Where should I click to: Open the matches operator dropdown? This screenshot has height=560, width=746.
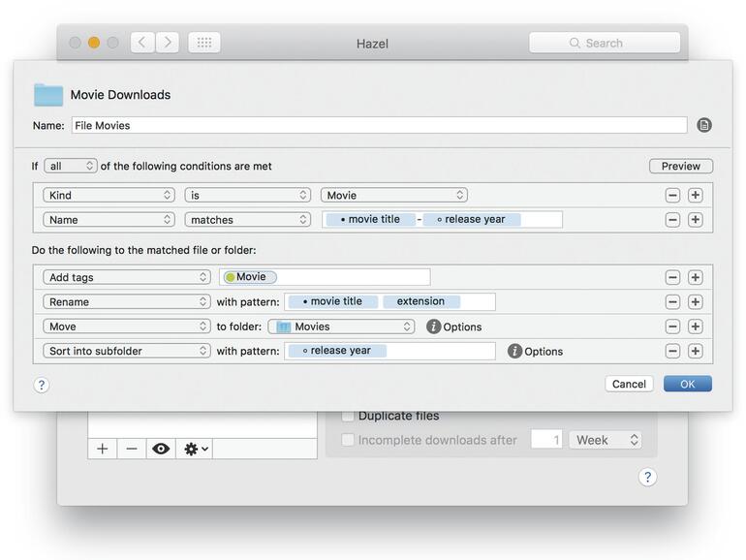click(x=247, y=220)
